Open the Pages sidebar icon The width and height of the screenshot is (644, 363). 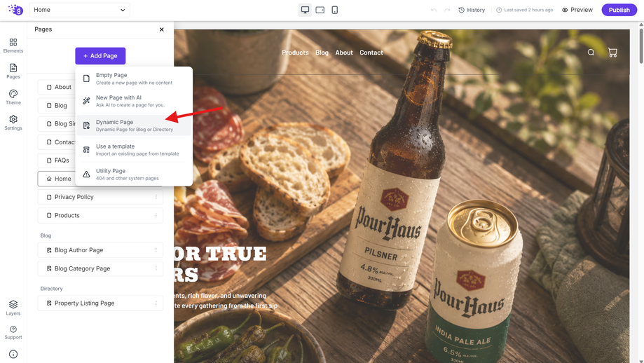point(13,71)
